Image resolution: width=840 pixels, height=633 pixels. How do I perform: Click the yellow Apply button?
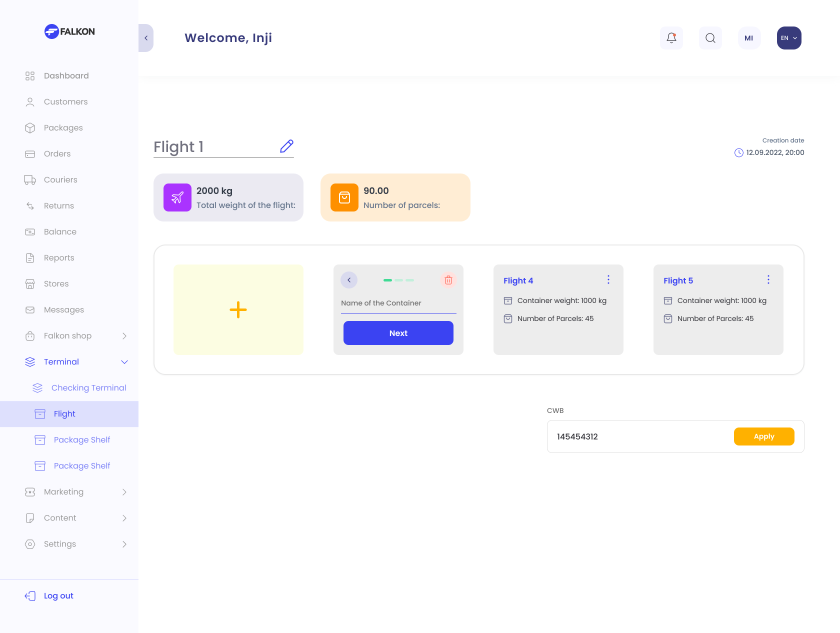pyautogui.click(x=763, y=436)
